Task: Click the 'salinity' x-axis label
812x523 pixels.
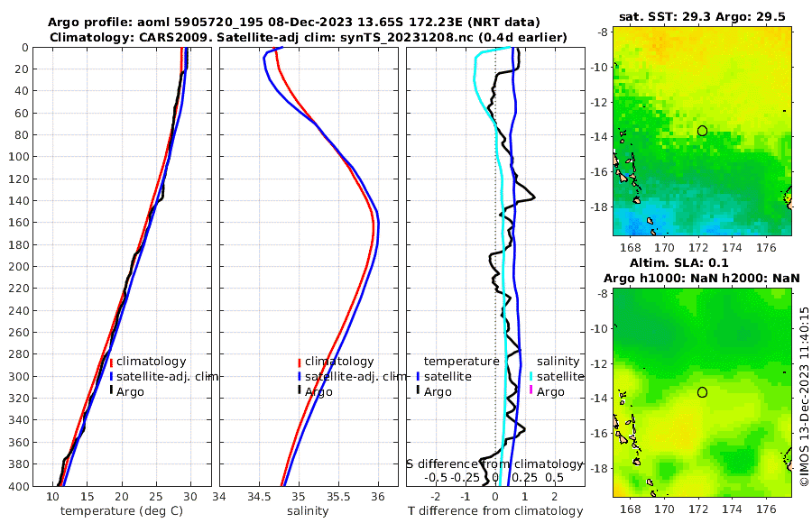Action: click(x=308, y=511)
